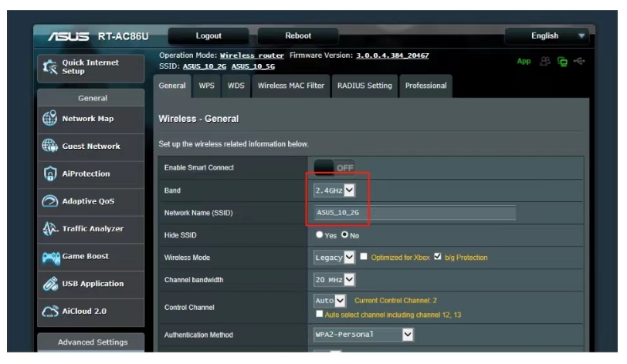Uncheck the b/g Protection checkbox
Viewport: 627px width, 364px height.
coord(438,257)
